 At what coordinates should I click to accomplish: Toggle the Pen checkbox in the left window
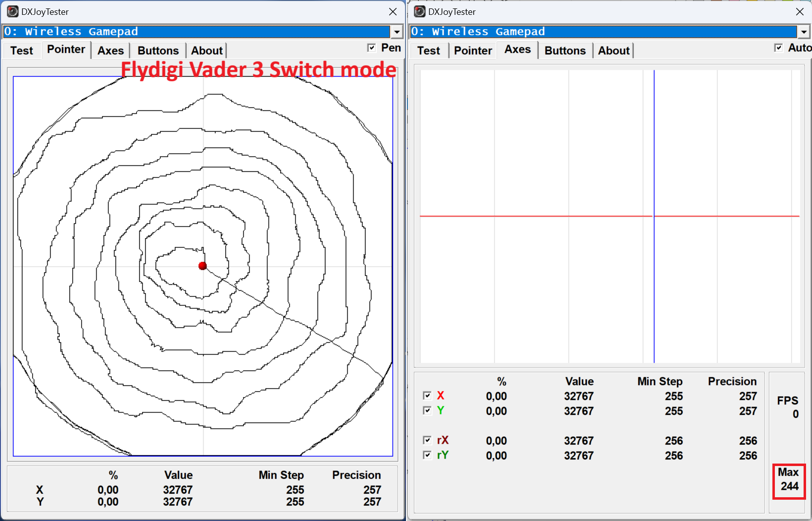click(371, 48)
